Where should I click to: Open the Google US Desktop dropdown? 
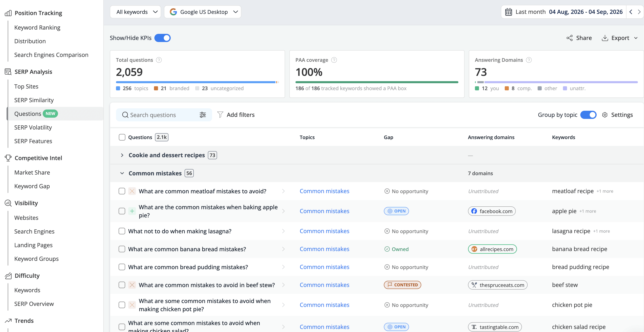(x=203, y=12)
